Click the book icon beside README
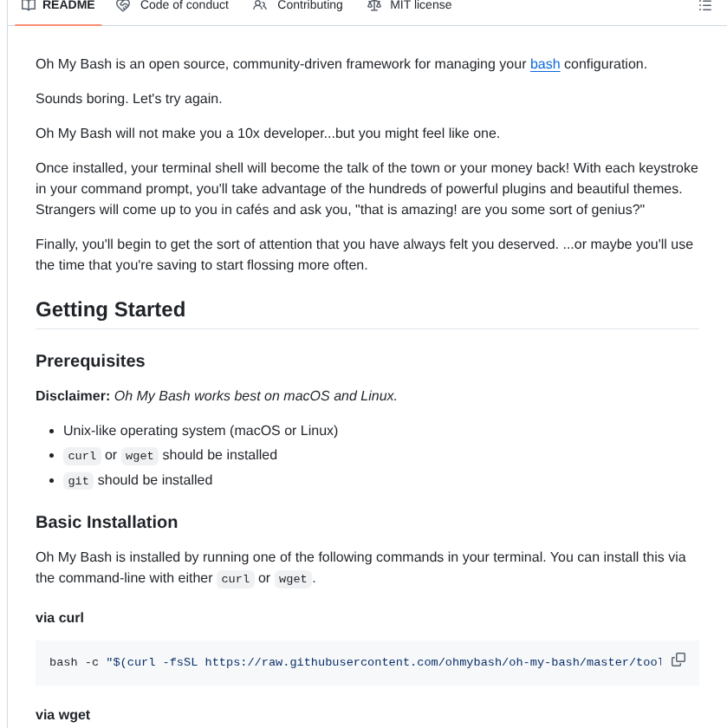This screenshot has height=728, width=727. click(29, 5)
